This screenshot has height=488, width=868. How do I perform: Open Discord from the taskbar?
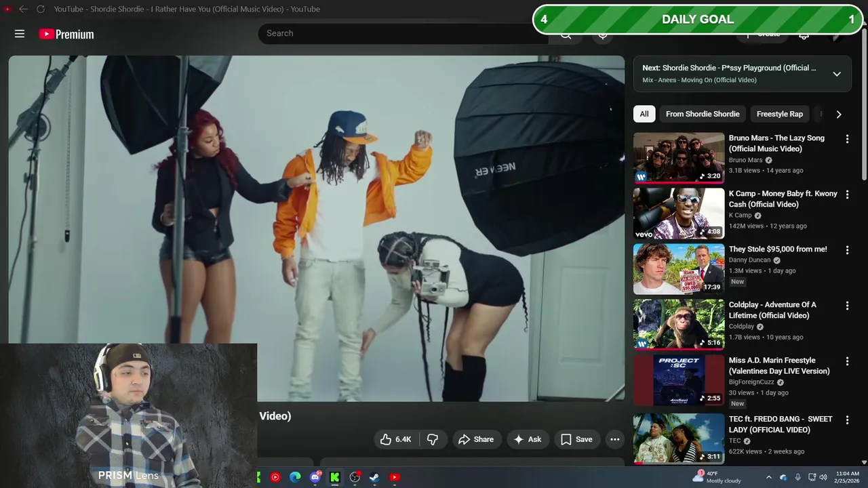click(x=315, y=477)
